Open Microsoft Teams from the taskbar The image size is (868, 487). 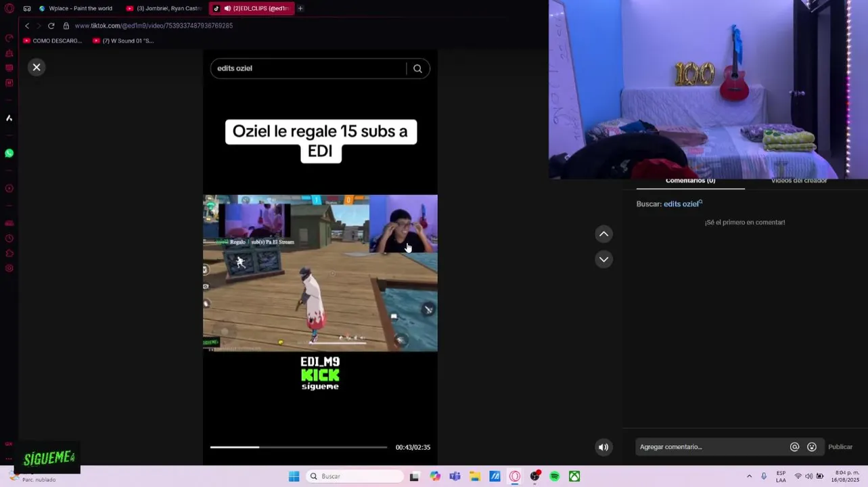pyautogui.click(x=455, y=476)
